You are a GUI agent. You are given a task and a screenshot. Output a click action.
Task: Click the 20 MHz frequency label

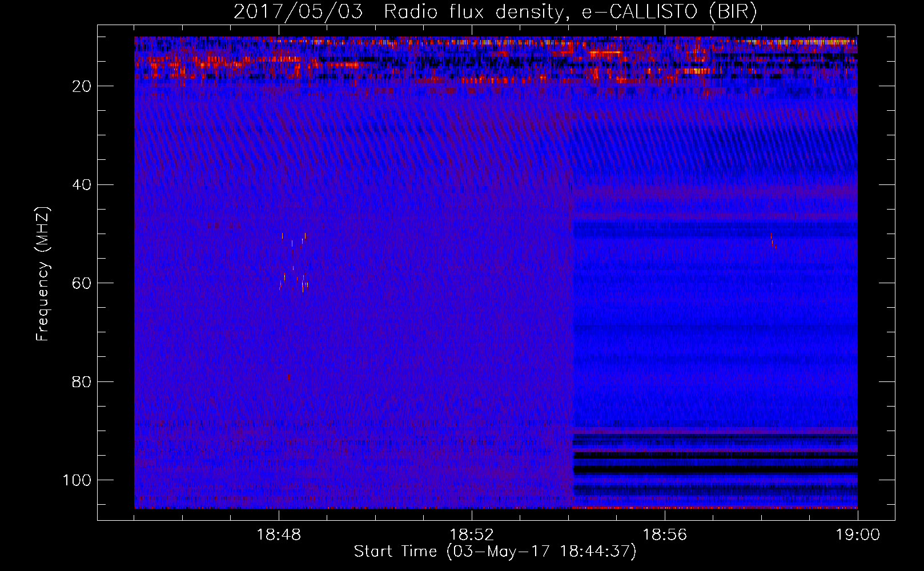click(x=82, y=86)
